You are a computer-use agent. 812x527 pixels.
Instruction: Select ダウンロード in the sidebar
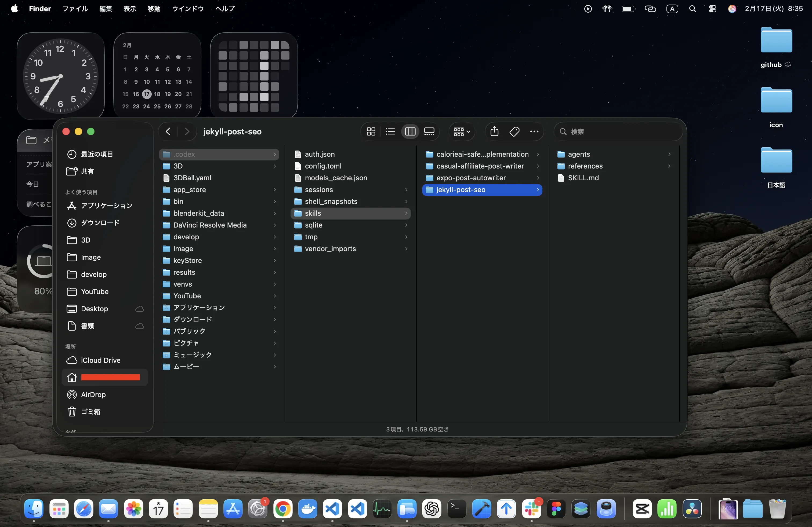point(100,223)
